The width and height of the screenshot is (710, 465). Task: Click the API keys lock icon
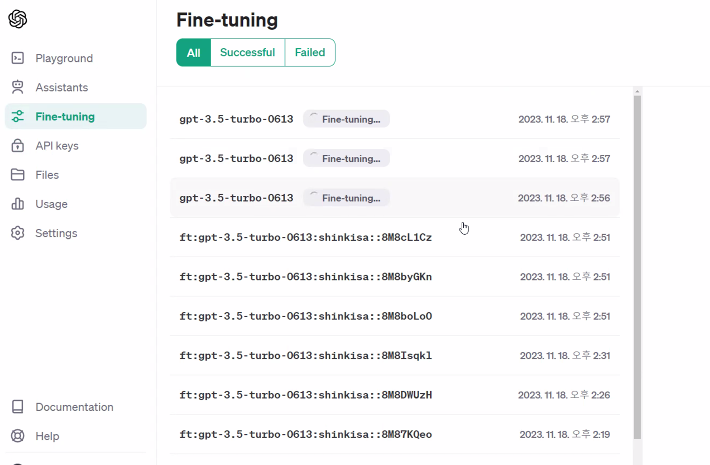pyautogui.click(x=18, y=145)
